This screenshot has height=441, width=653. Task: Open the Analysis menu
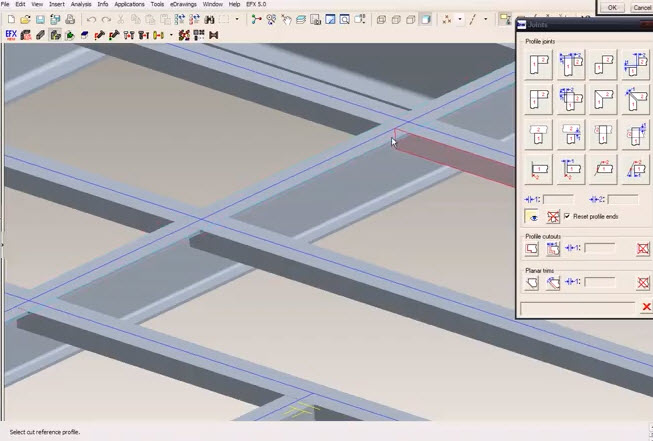tap(81, 4)
